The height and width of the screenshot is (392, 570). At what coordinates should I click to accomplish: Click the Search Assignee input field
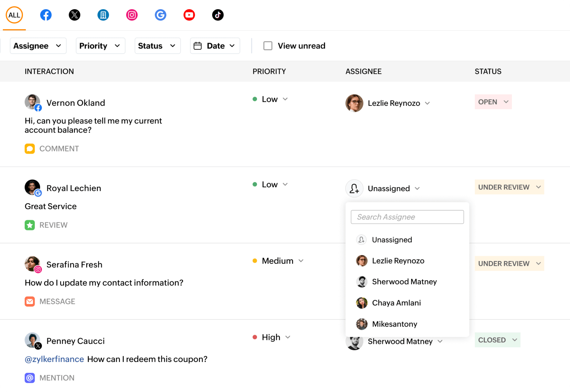pyautogui.click(x=407, y=217)
